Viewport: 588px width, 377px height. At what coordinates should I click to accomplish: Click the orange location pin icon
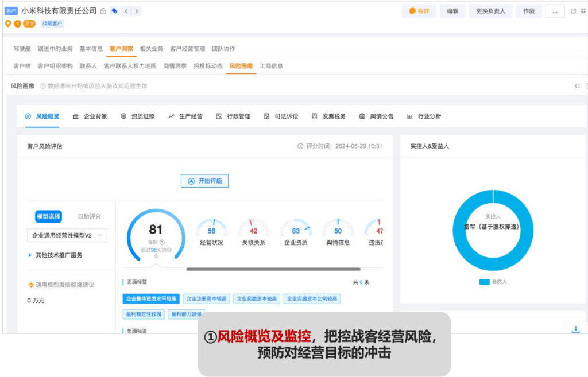[7, 24]
